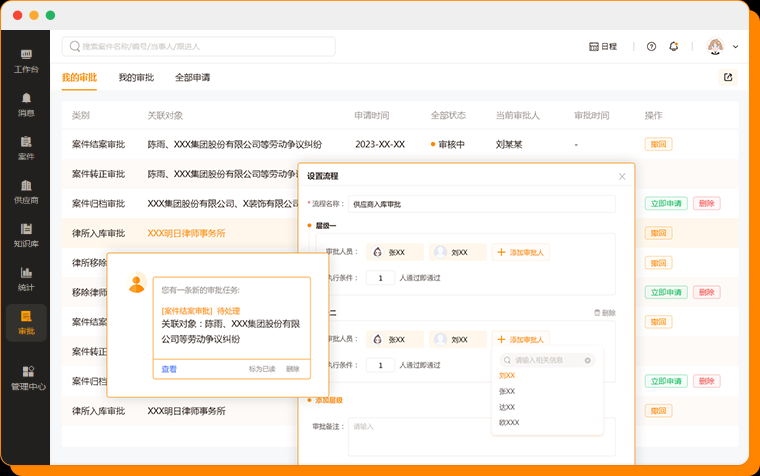Image resolution: width=760 pixels, height=476 pixels.
Task: Click 查看 in the notification popup
Action: 169,369
